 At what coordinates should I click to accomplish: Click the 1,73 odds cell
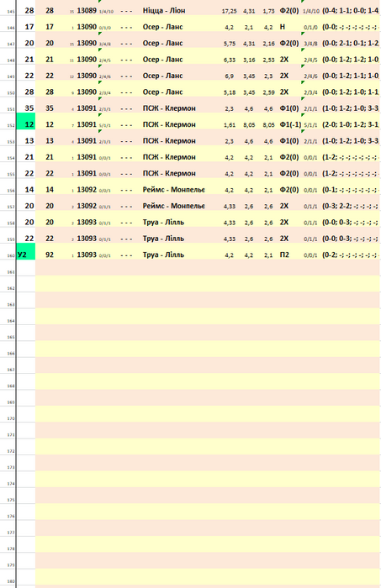pos(268,11)
